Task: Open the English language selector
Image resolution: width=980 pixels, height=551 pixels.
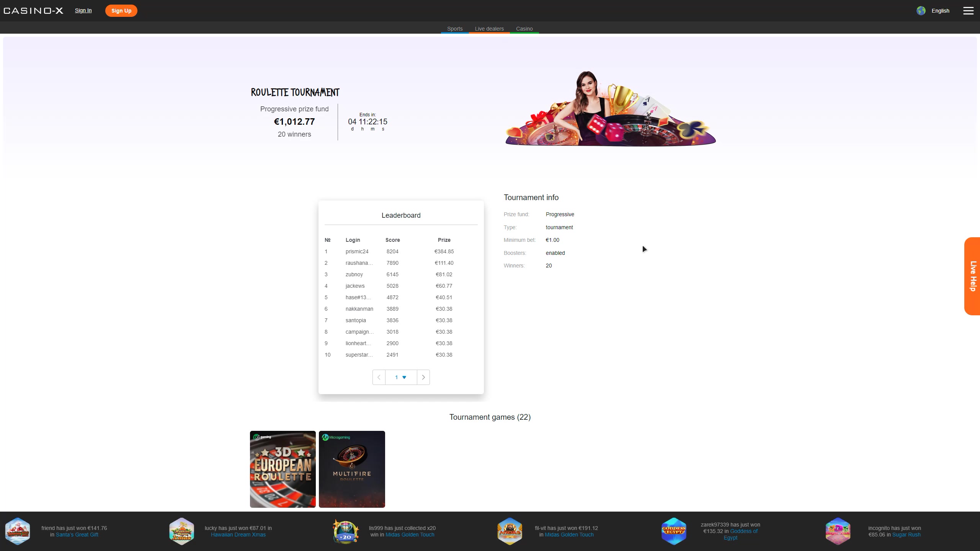Action: tap(940, 11)
